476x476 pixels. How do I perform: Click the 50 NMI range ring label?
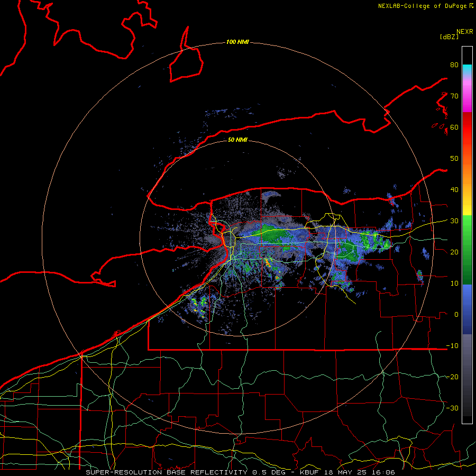pos(237,140)
